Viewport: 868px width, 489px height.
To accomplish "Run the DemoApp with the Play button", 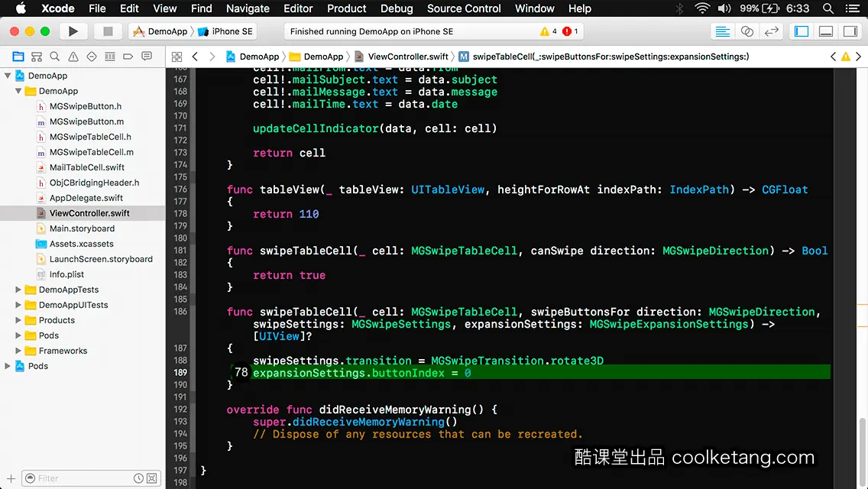I will (x=73, y=31).
